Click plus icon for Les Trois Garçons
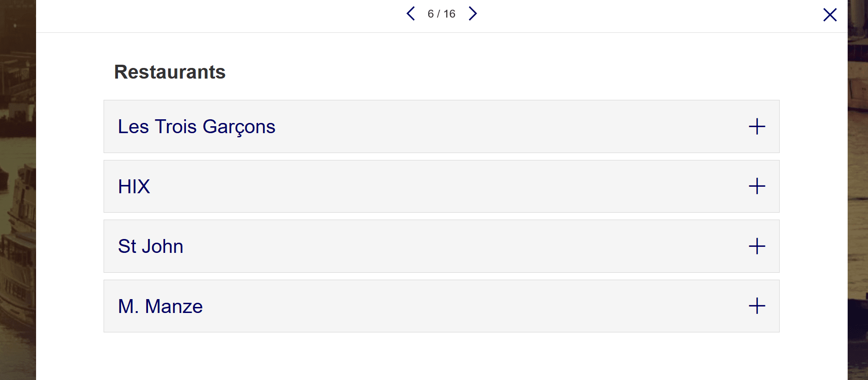868x380 pixels. [x=757, y=127]
